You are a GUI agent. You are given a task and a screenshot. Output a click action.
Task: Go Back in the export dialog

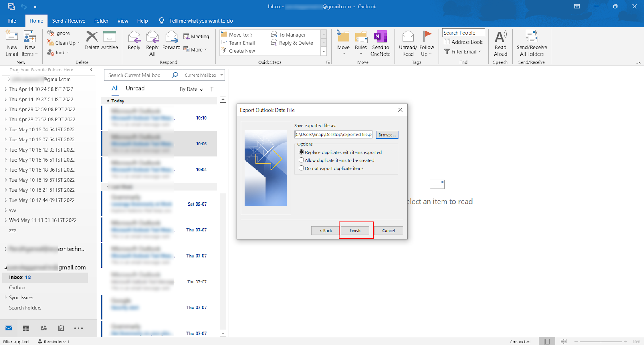[326, 231]
